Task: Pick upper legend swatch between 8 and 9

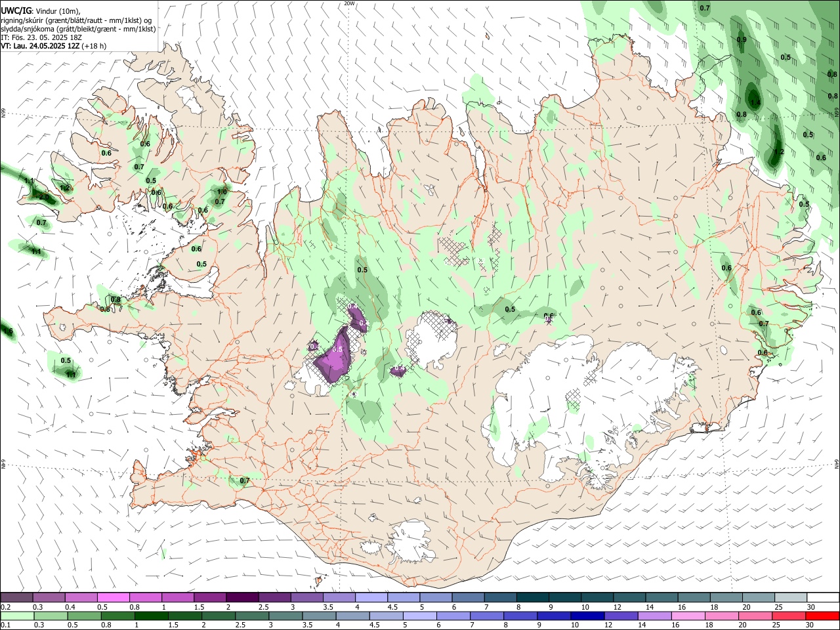Action: [532, 597]
